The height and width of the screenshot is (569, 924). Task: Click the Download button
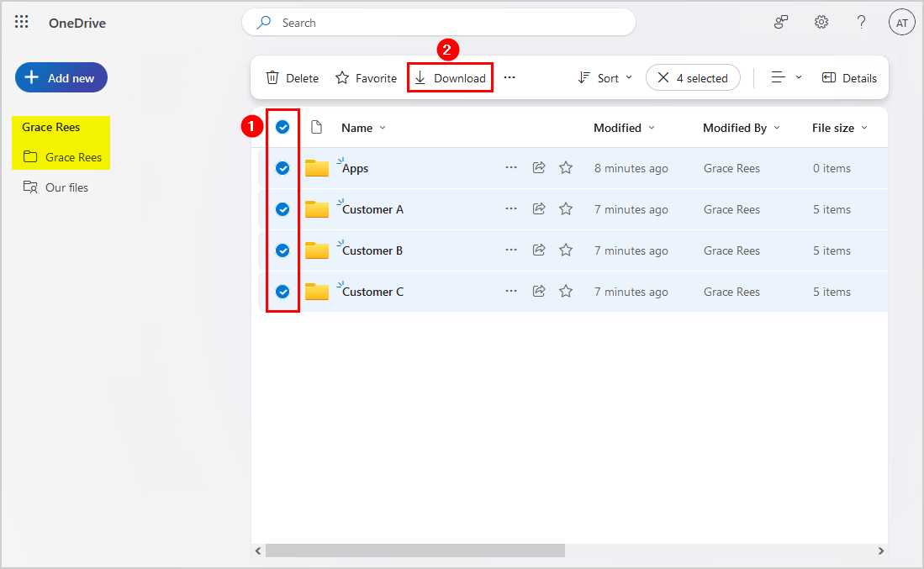pos(450,78)
